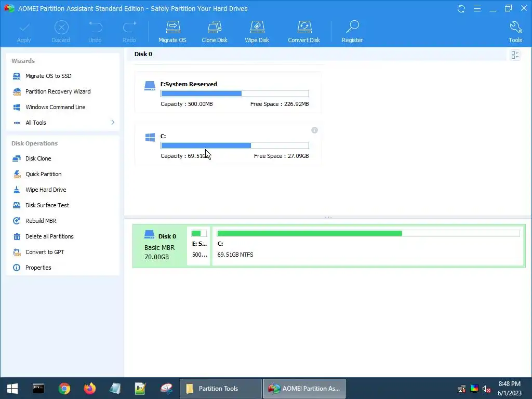Launch the Clone Disk tool
The image size is (532, 399).
tap(215, 32)
